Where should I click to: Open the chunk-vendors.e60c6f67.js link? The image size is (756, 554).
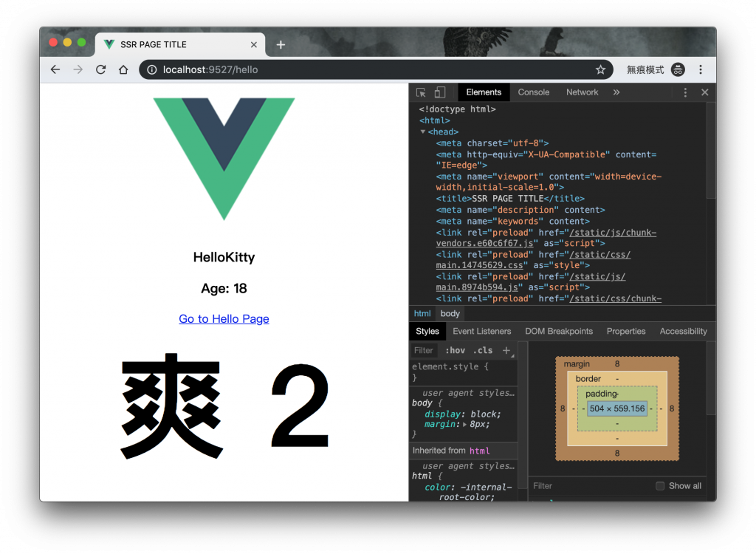[546, 238]
